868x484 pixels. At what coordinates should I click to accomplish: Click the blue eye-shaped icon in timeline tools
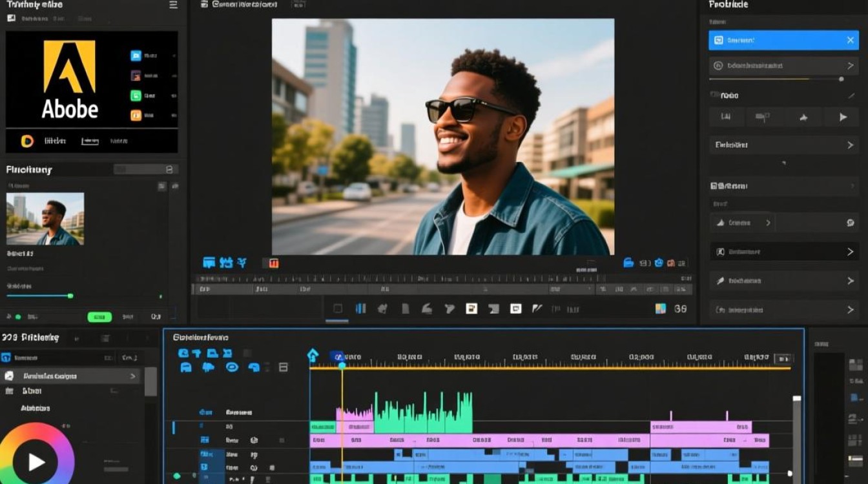tap(232, 367)
